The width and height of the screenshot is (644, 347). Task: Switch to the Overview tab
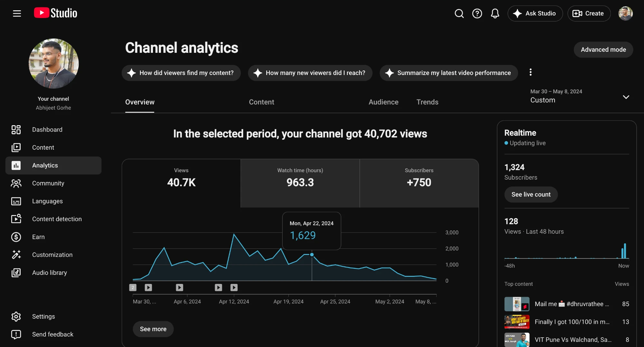tap(140, 102)
